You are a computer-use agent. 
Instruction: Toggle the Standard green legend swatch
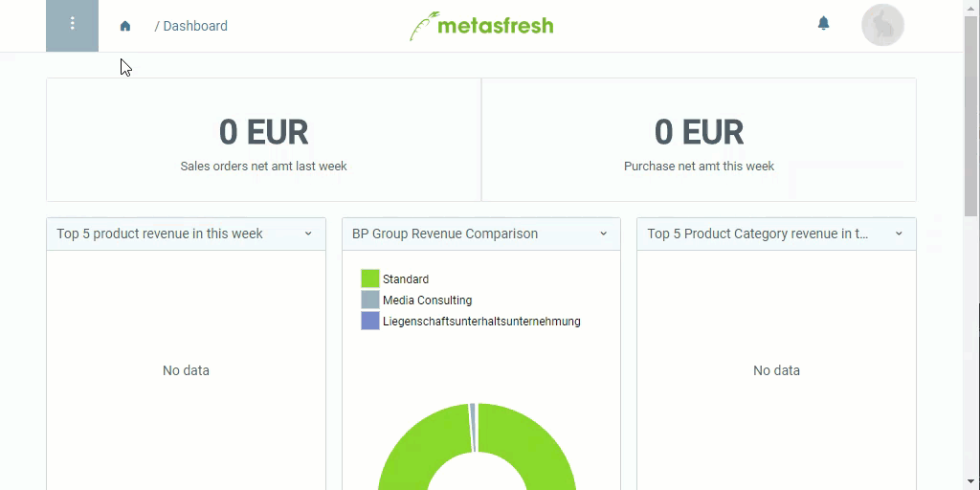click(370, 278)
